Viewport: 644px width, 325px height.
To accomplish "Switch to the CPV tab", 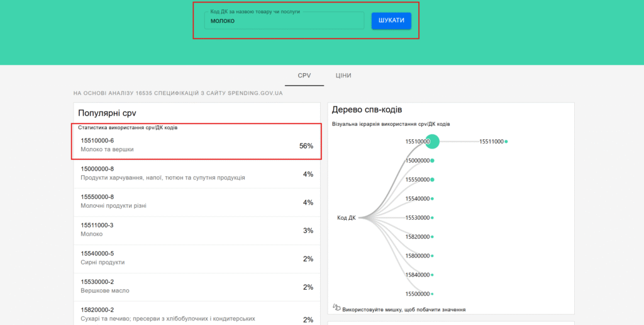I will [x=304, y=76].
